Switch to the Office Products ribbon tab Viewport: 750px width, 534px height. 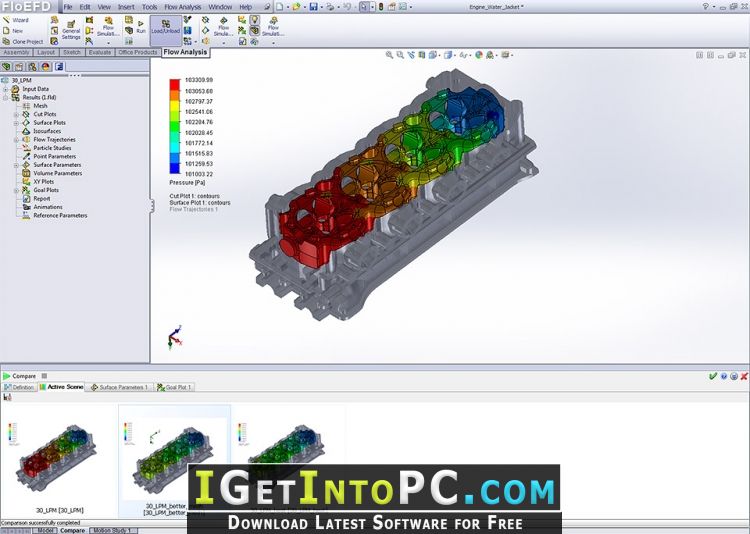coord(138,52)
